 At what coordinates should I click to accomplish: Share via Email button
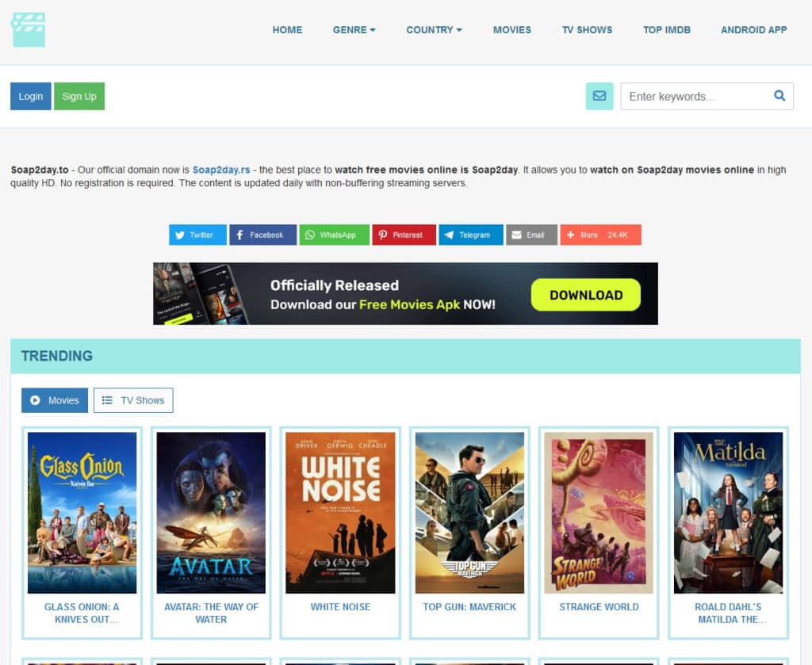click(532, 235)
